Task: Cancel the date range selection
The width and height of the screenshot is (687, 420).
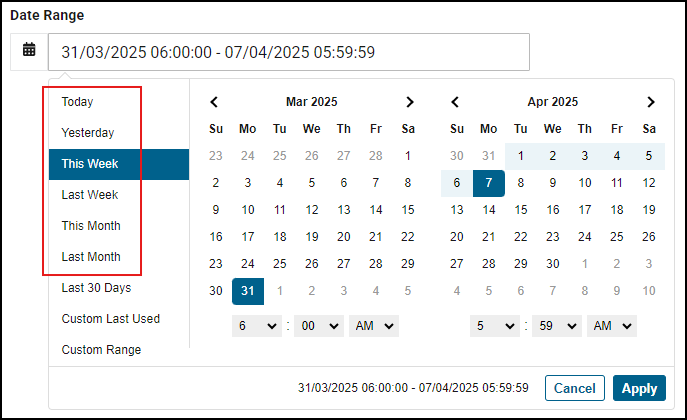Action: [574, 388]
